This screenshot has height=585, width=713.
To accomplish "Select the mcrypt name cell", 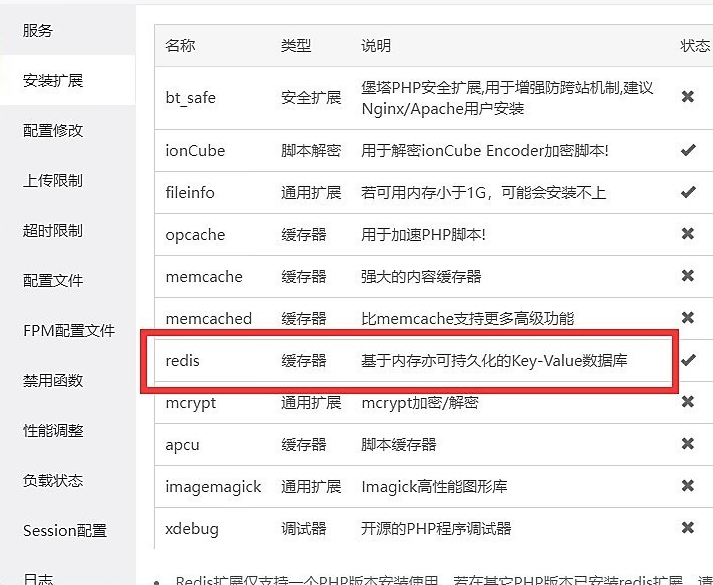I will tap(191, 403).
